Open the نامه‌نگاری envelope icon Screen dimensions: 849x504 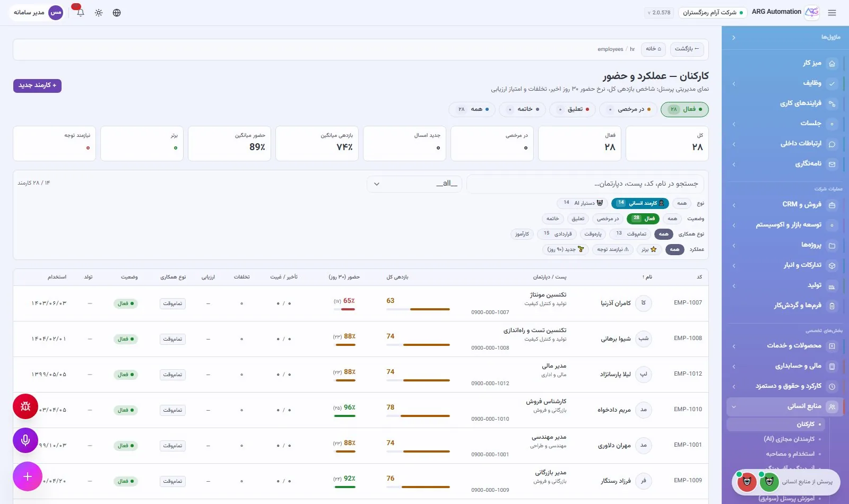pos(832,164)
